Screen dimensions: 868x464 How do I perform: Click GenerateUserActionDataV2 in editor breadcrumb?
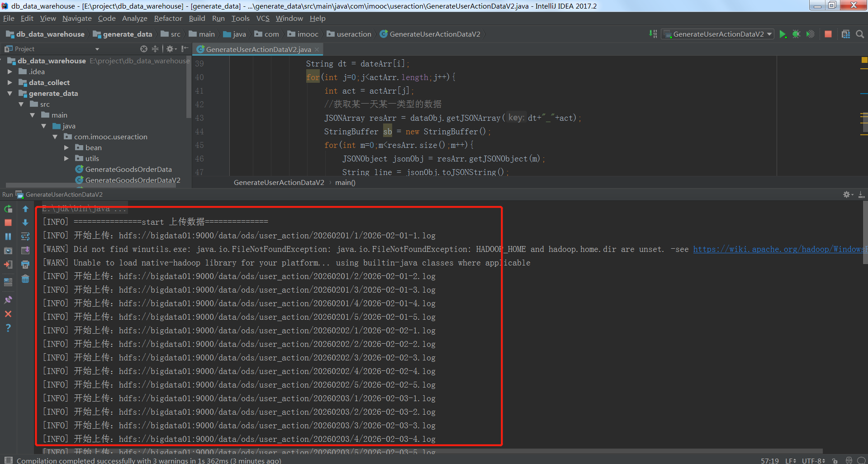pyautogui.click(x=279, y=183)
